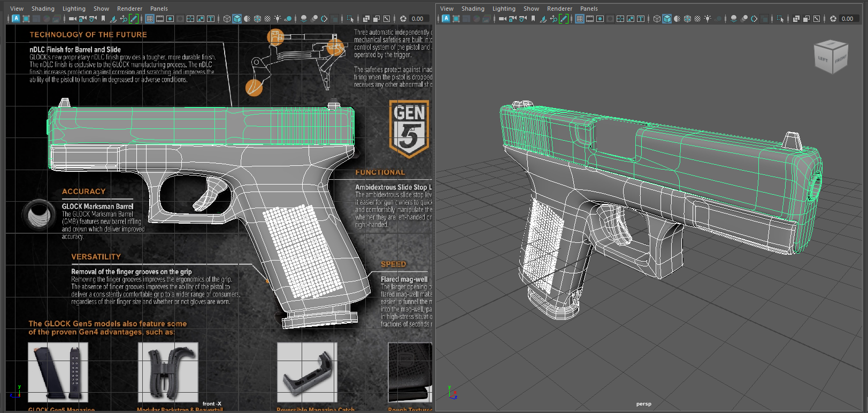Toggle Use All Lights in persp panel

(x=708, y=19)
